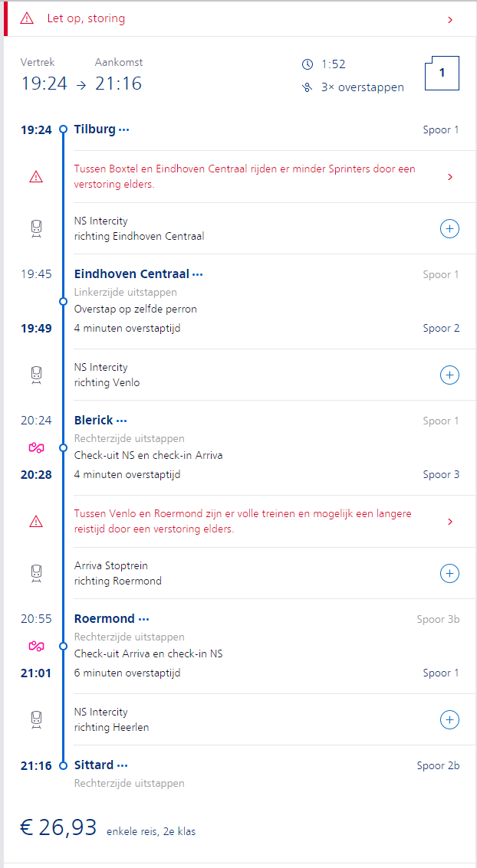Open the Blerick station link
This screenshot has height=868, width=477.
[94, 420]
